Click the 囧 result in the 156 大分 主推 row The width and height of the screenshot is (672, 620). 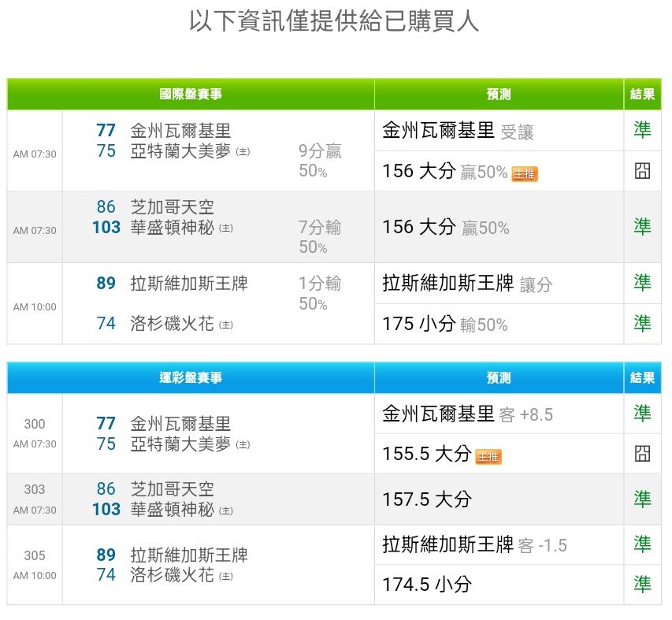[642, 171]
